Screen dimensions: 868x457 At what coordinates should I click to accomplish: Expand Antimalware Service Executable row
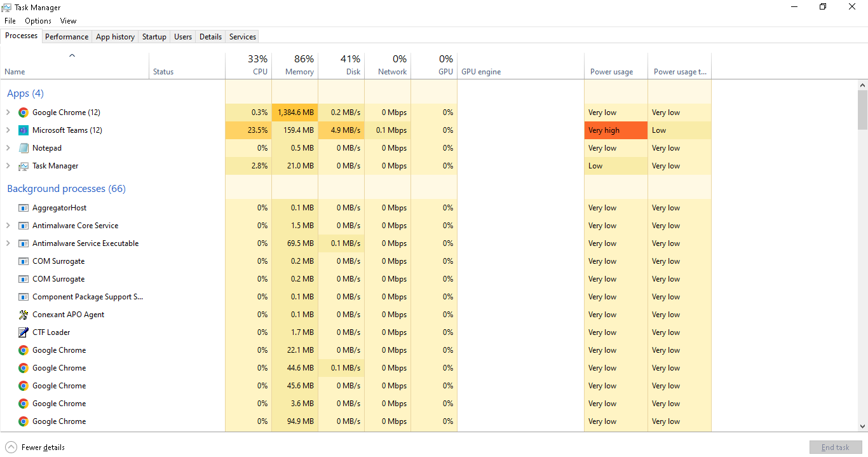(8, 243)
